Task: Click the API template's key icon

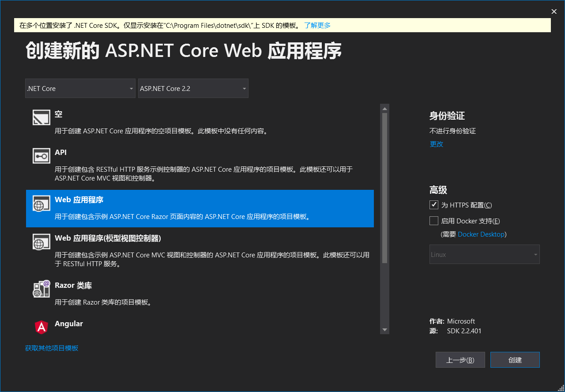Action: click(x=41, y=156)
